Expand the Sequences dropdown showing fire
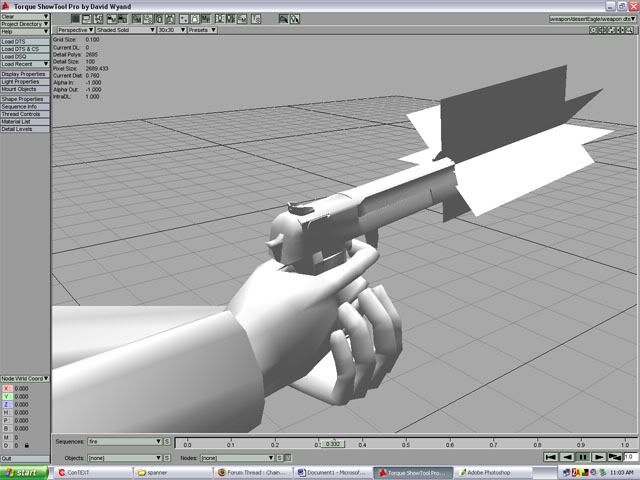 coord(123,441)
